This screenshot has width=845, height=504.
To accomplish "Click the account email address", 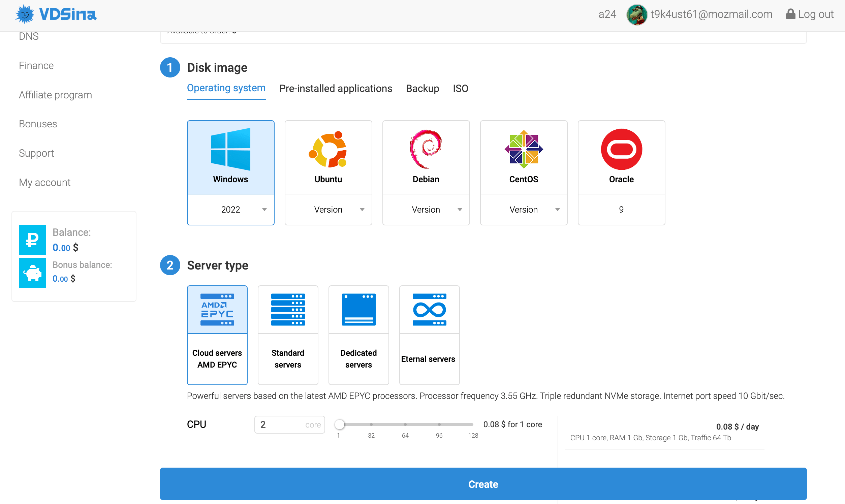I will click(711, 14).
